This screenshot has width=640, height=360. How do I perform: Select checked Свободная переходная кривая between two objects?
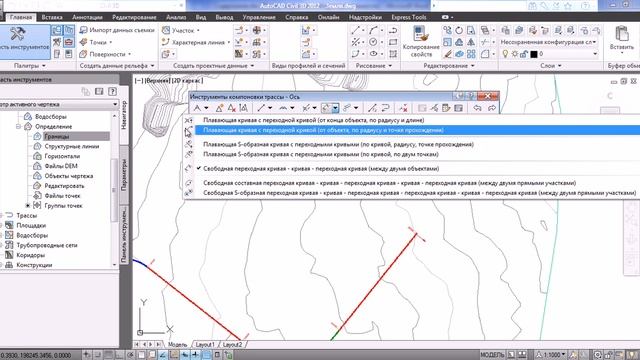point(321,169)
